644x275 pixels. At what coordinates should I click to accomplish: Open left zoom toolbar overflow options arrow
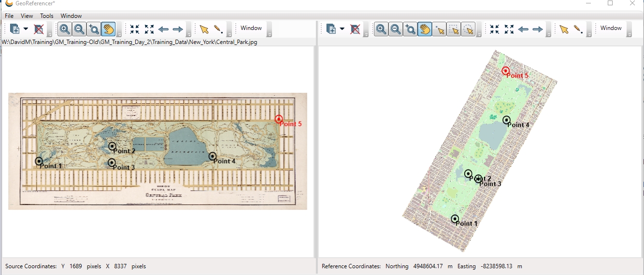tap(119, 34)
